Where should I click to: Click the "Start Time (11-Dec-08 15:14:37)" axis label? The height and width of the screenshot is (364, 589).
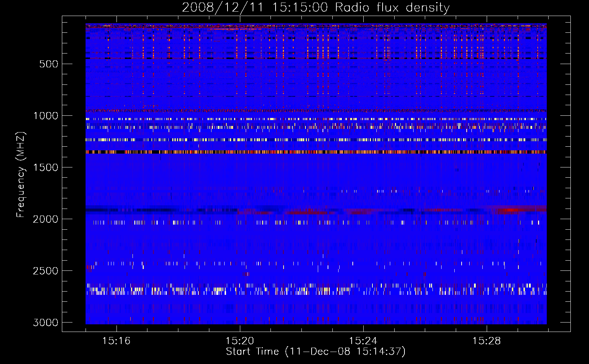(316, 352)
